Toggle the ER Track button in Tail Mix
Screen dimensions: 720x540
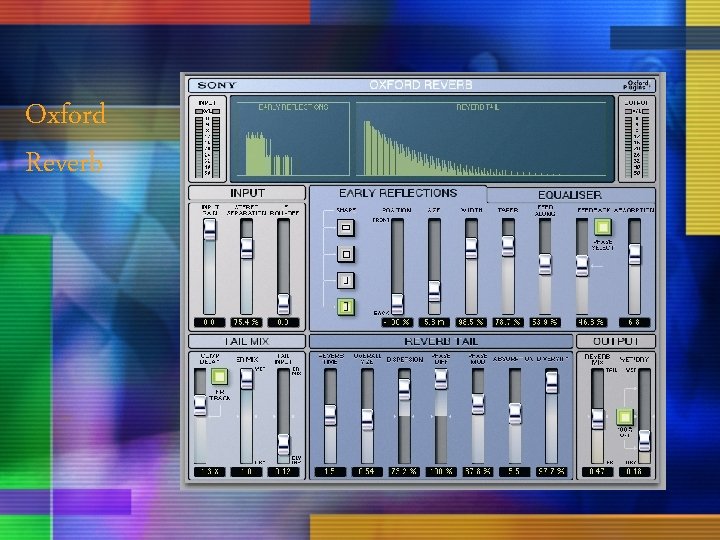click(219, 377)
